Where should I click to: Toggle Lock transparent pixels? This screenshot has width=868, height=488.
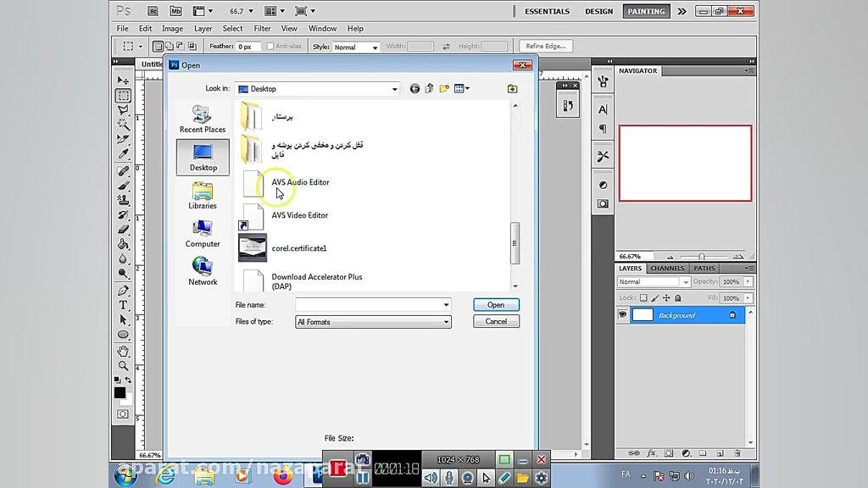[643, 298]
